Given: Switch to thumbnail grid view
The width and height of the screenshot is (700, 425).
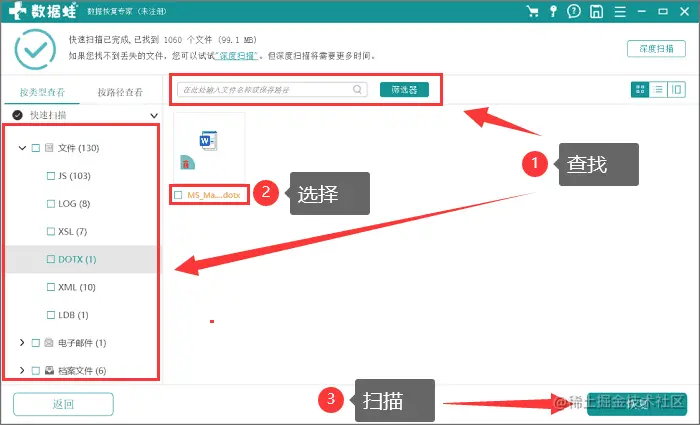Looking at the screenshot, I should (640, 90).
